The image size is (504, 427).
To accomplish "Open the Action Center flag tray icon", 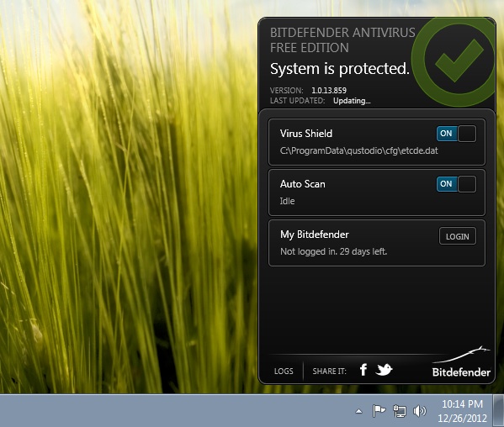I will click(379, 411).
